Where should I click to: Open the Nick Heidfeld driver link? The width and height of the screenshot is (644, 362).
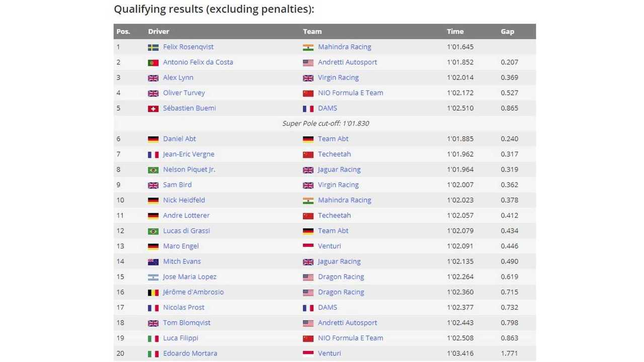[184, 200]
